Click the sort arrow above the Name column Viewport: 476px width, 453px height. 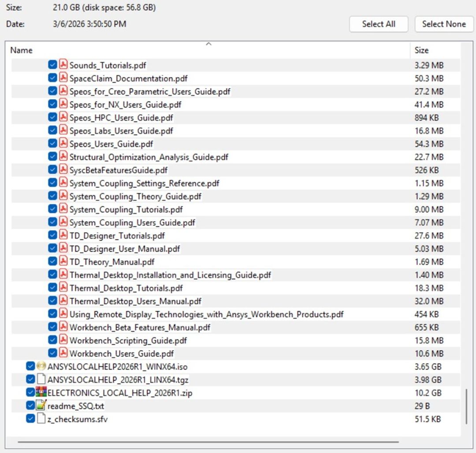coord(208,44)
